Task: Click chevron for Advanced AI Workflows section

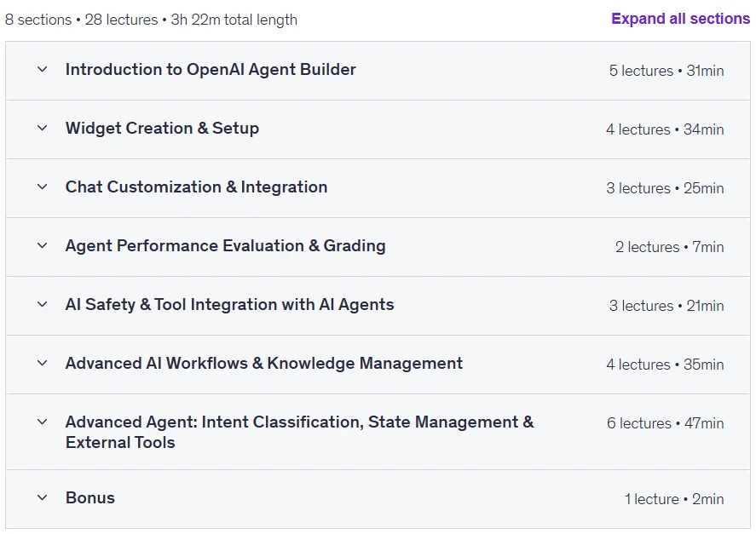Action: (43, 364)
